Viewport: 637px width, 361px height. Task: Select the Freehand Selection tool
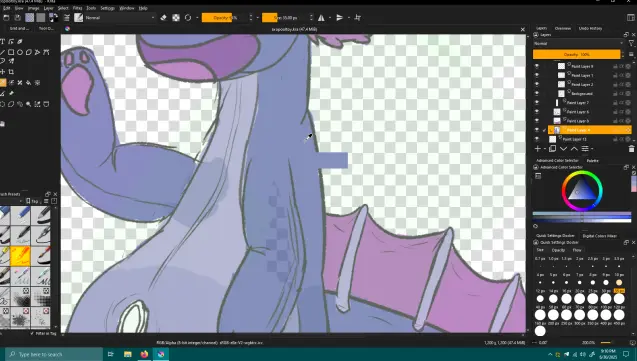tap(20, 104)
